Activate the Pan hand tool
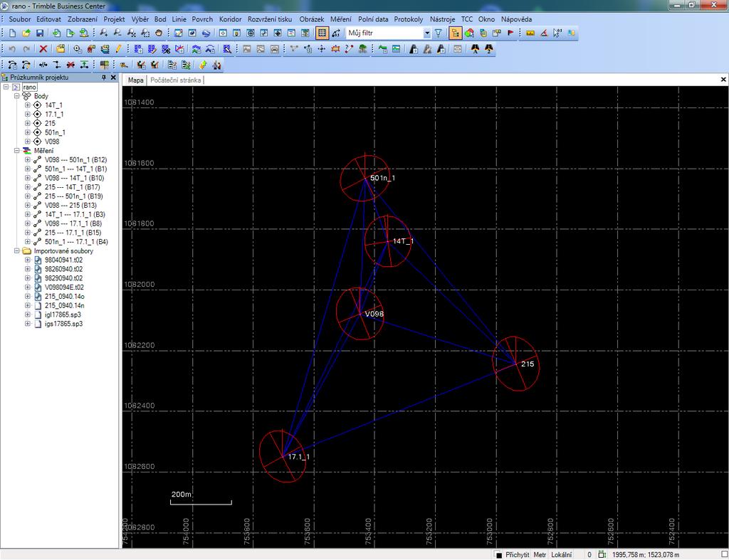The height and width of the screenshot is (560, 729). point(159,33)
